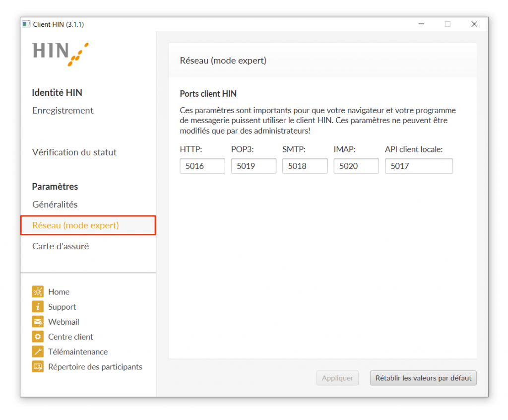Focus the API client locale field 5017
The width and height of the screenshot is (508, 420).
click(419, 166)
